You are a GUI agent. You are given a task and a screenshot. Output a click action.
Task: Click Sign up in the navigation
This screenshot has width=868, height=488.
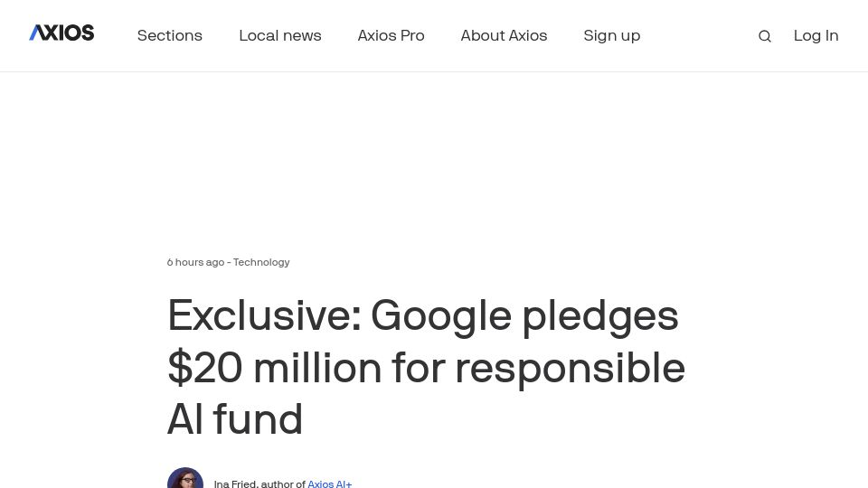[x=612, y=36]
